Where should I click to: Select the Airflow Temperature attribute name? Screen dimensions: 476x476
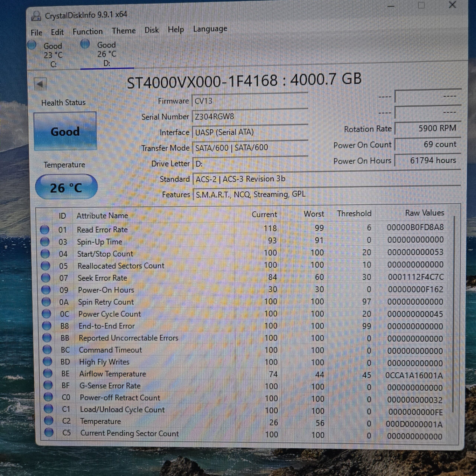113,374
